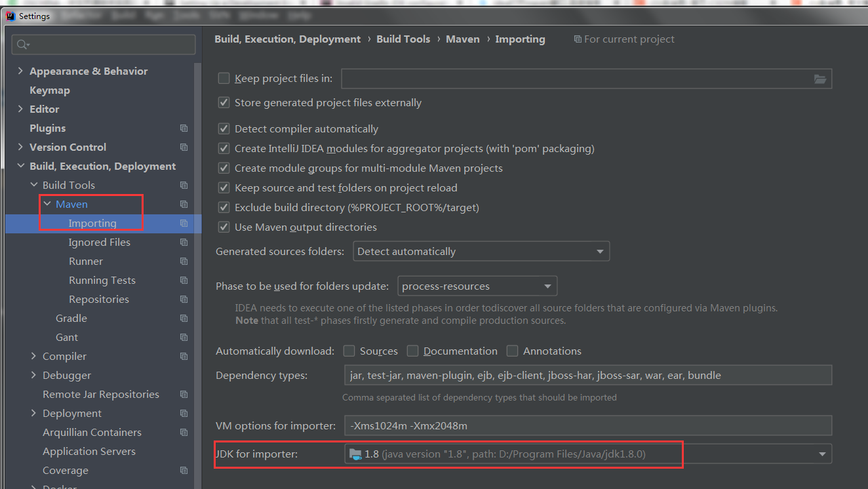This screenshot has height=489, width=868.
Task: Click project-level icon beside Running Tests
Action: tap(184, 281)
